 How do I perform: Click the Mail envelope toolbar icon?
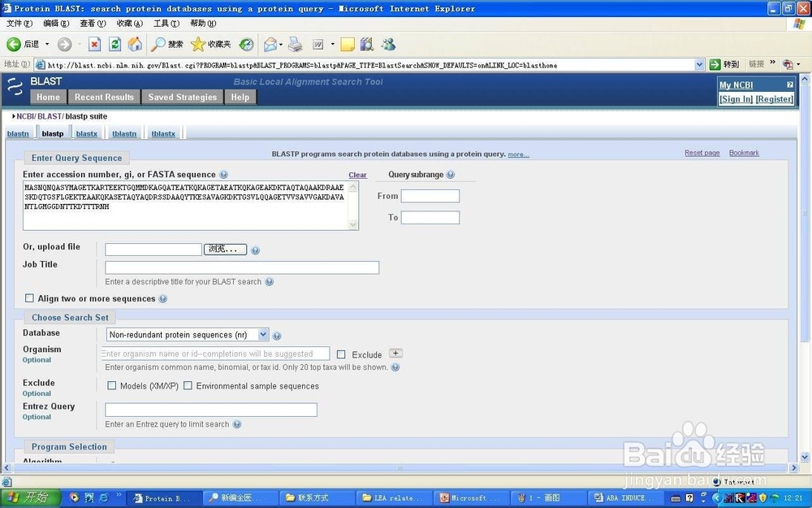[270, 45]
